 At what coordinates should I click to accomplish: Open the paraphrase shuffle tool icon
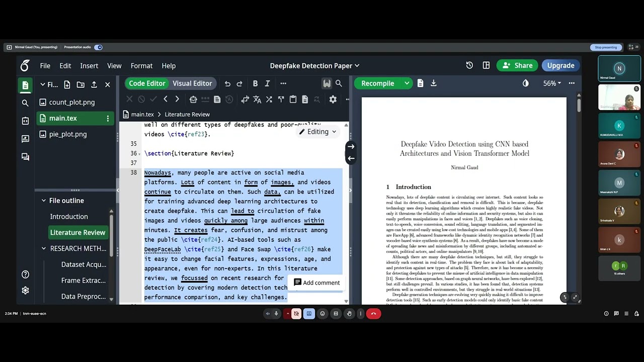click(269, 100)
